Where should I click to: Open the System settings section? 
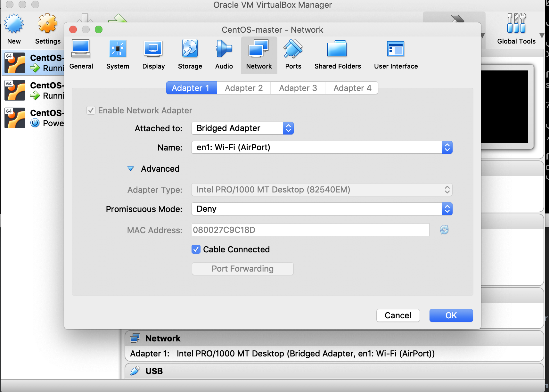[x=118, y=55]
